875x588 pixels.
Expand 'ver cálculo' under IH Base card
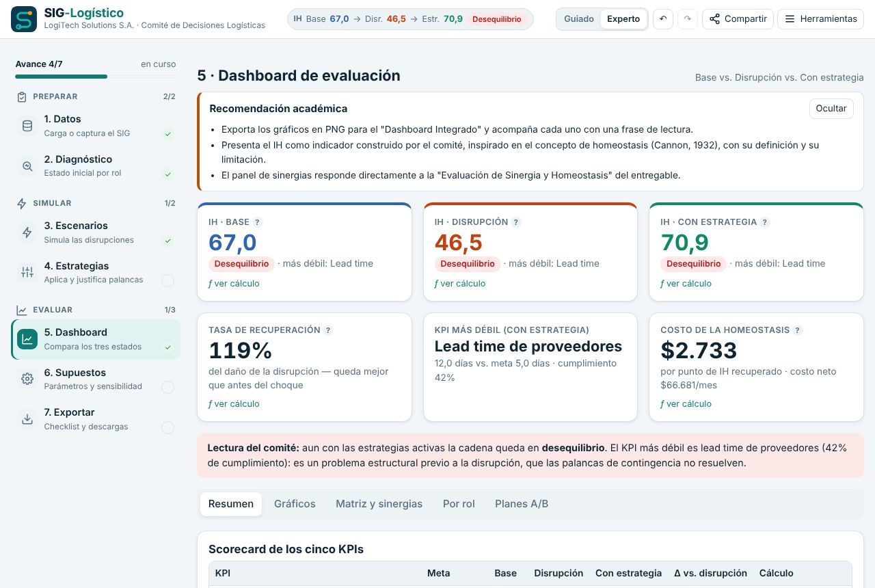[234, 284]
